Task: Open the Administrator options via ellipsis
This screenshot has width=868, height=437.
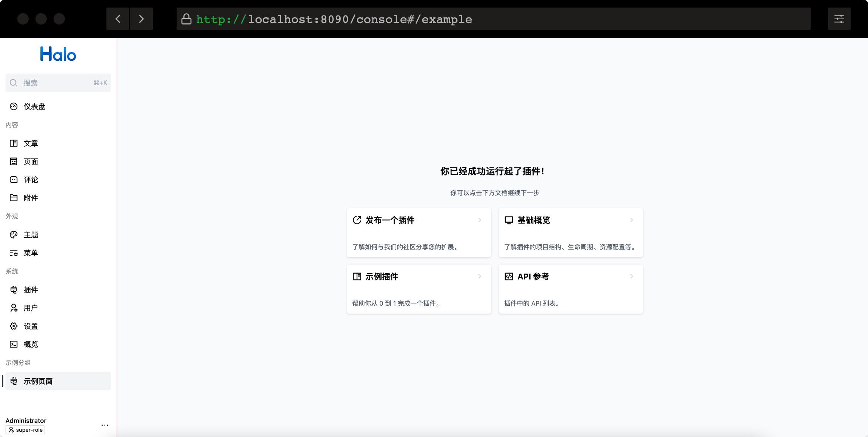Action: pyautogui.click(x=105, y=424)
